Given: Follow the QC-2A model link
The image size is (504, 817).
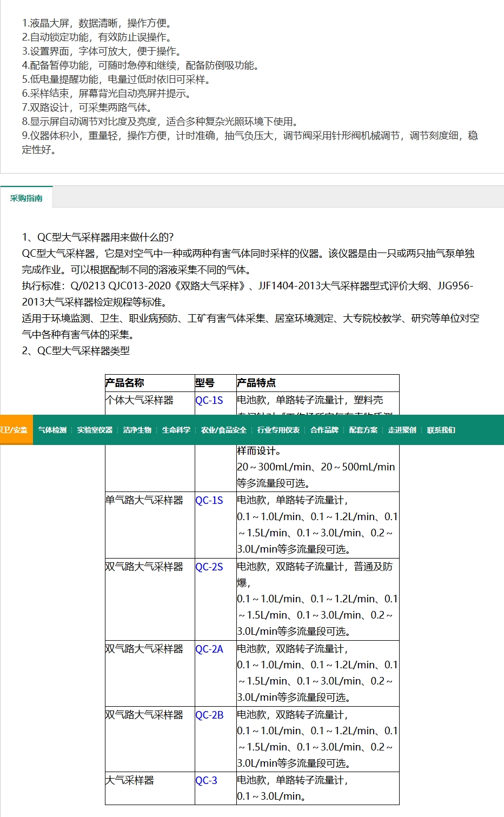Looking at the screenshot, I should [x=209, y=649].
